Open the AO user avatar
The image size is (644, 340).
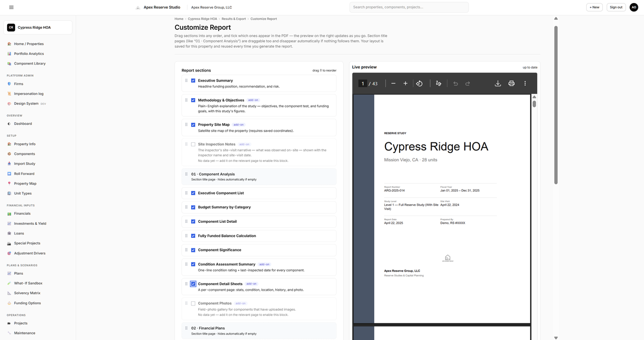634,7
